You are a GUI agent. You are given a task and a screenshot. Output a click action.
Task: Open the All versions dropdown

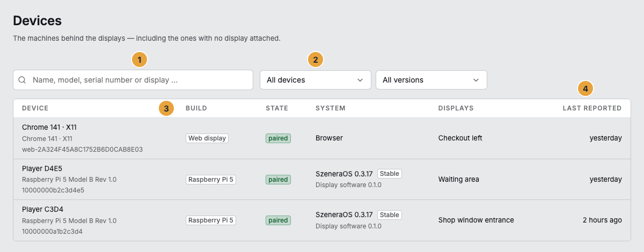(431, 80)
